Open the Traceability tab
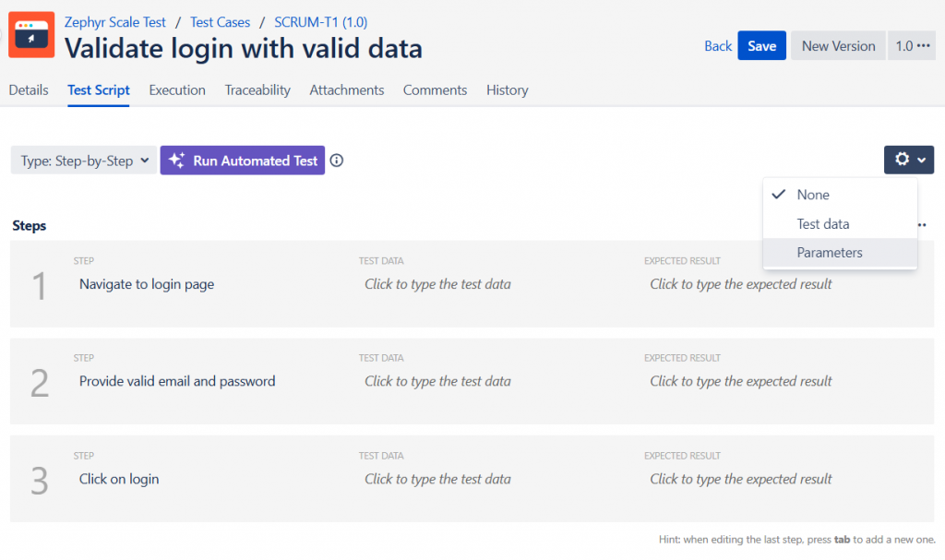 tap(257, 90)
